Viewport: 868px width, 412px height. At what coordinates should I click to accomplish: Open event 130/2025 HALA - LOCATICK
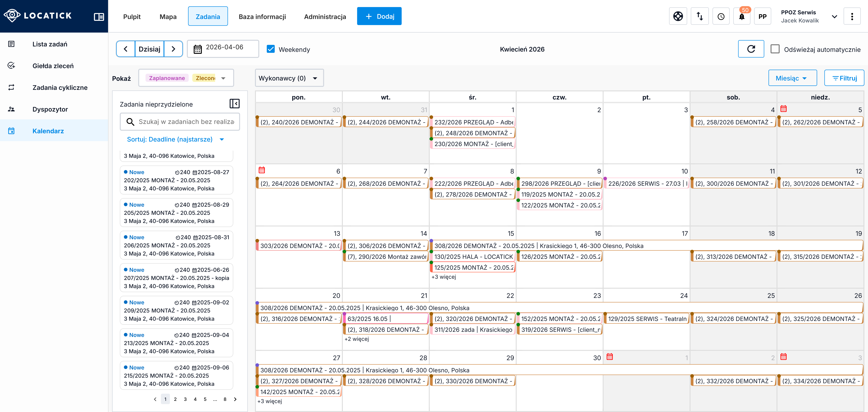pyautogui.click(x=473, y=257)
